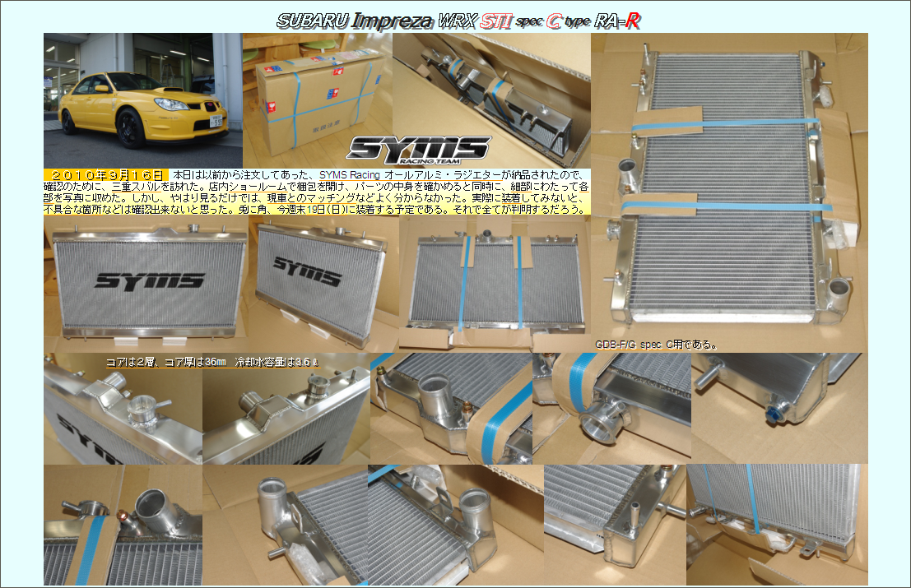Image resolution: width=911 pixels, height=588 pixels.
Task: Click the SYMS Racing Team logo
Action: [417, 148]
